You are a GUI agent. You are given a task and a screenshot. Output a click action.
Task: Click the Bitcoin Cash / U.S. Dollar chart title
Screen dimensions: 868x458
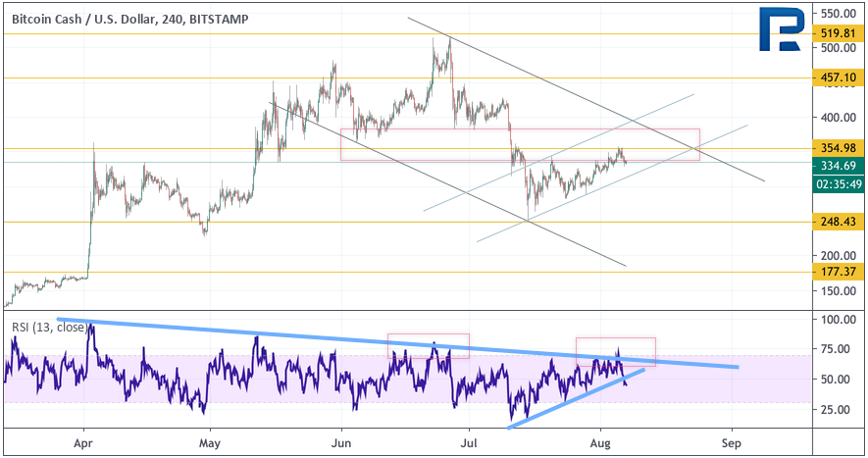(x=130, y=20)
